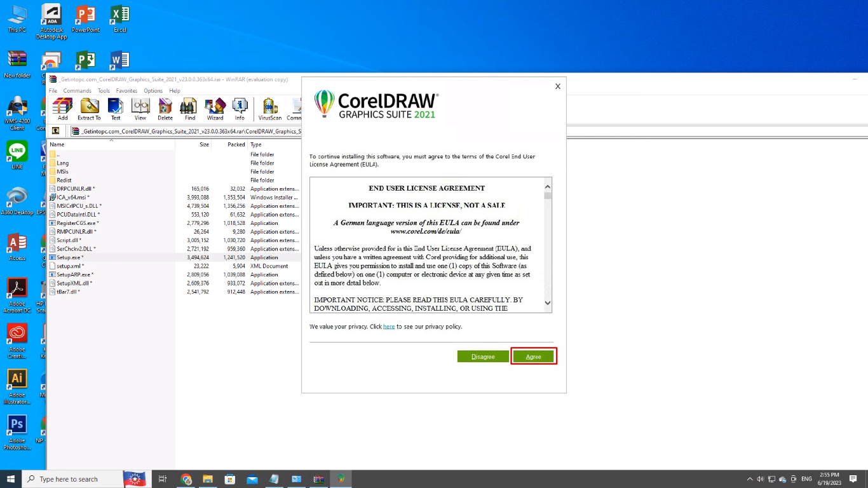
Task: Select the Excel desktop shortcut
Action: coord(119,19)
